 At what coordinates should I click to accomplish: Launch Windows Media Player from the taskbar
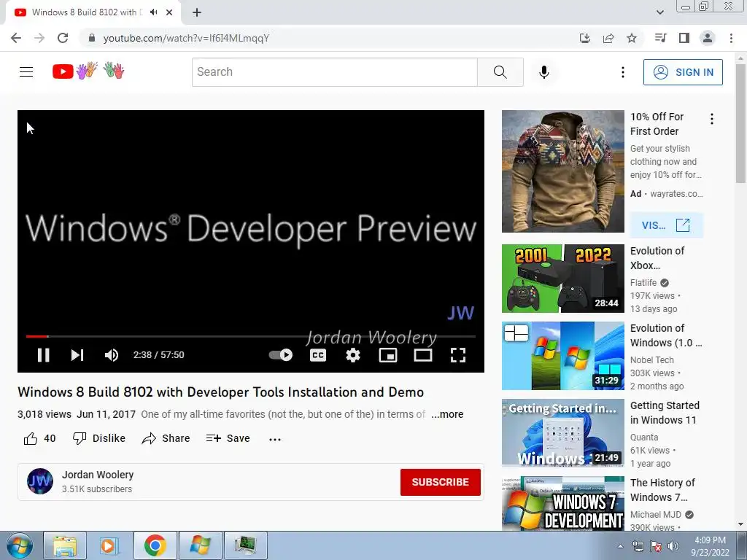[109, 545]
